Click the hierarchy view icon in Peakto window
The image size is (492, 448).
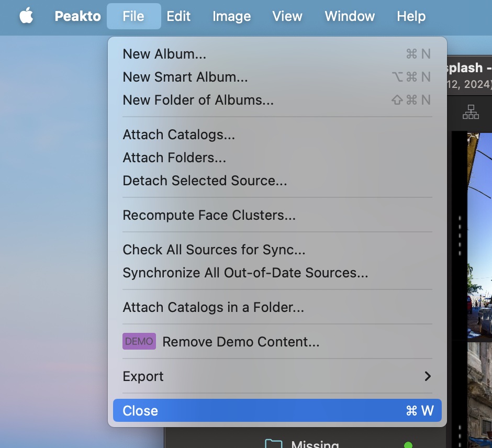point(471,111)
